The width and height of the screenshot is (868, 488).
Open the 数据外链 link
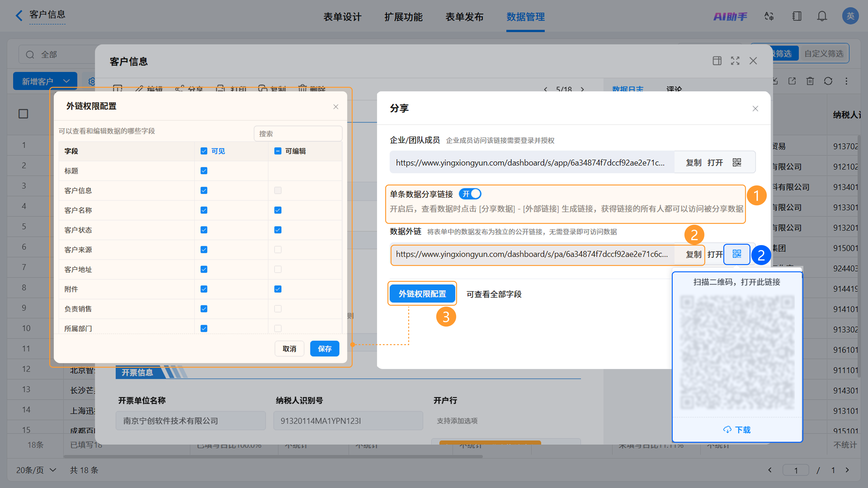tap(715, 254)
